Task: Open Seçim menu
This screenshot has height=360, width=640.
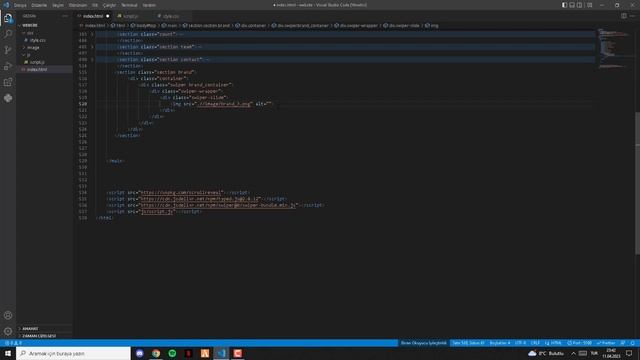Action: [x=58, y=5]
